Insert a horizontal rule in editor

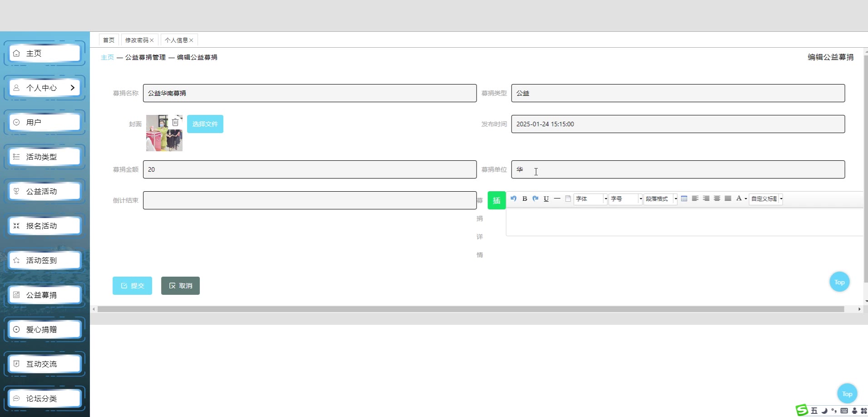click(x=557, y=199)
